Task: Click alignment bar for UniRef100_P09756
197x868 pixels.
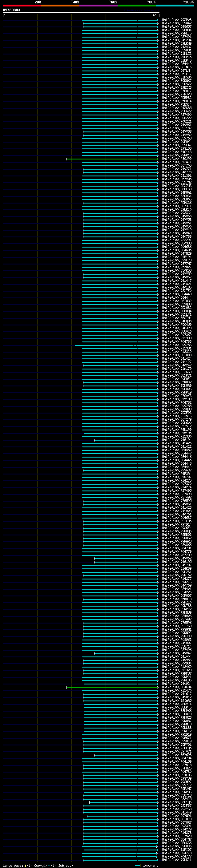Action: coord(117,345)
